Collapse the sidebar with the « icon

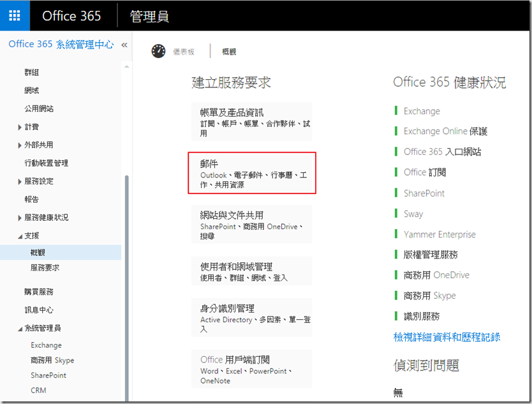(124, 45)
